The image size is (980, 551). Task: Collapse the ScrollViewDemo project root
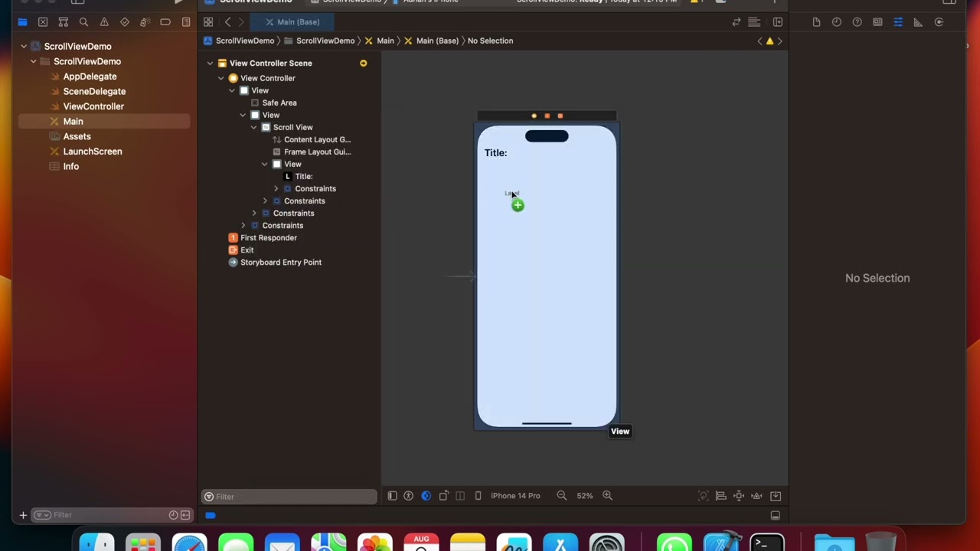(x=24, y=47)
